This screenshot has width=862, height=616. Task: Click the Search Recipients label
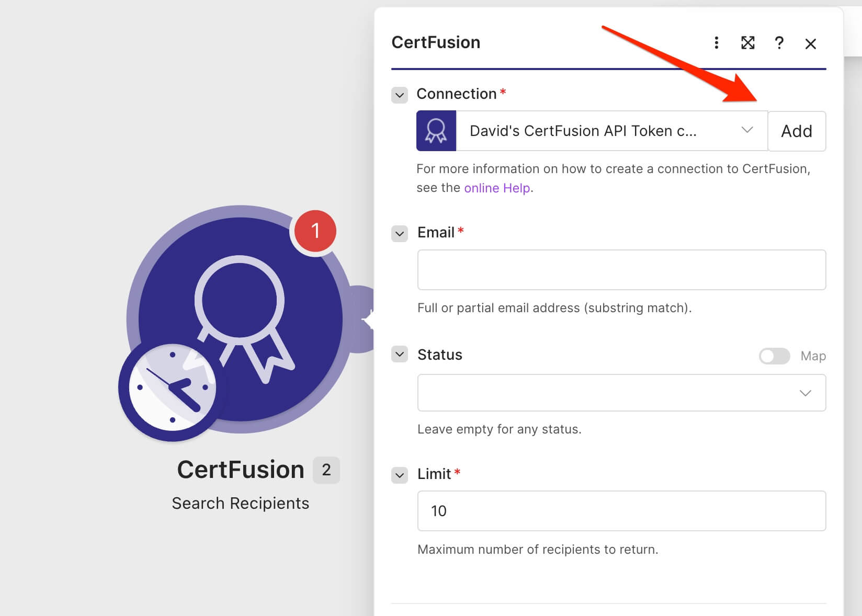coord(241,503)
